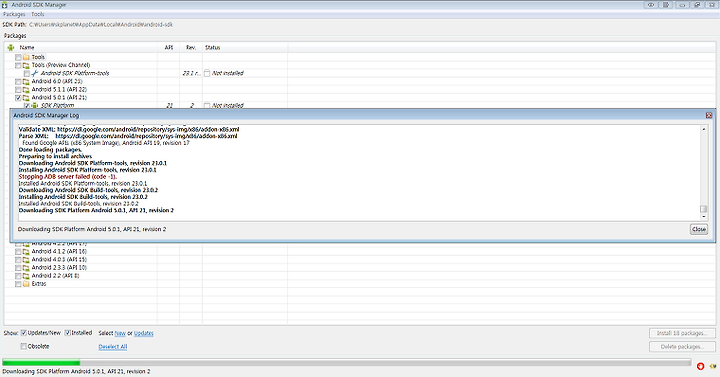Click the log scrollbar thumb
Viewport: 720px width, 377px height.
(x=703, y=209)
